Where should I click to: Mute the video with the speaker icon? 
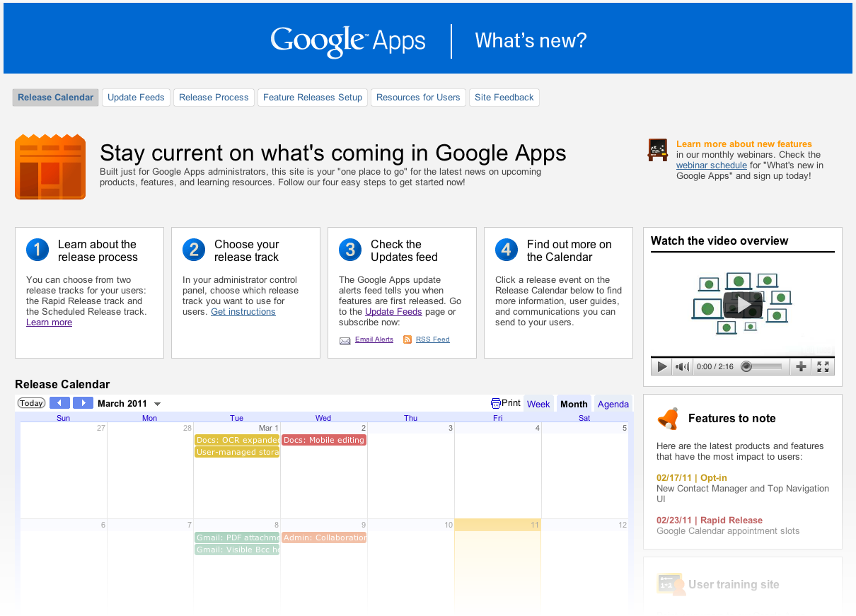click(x=681, y=366)
